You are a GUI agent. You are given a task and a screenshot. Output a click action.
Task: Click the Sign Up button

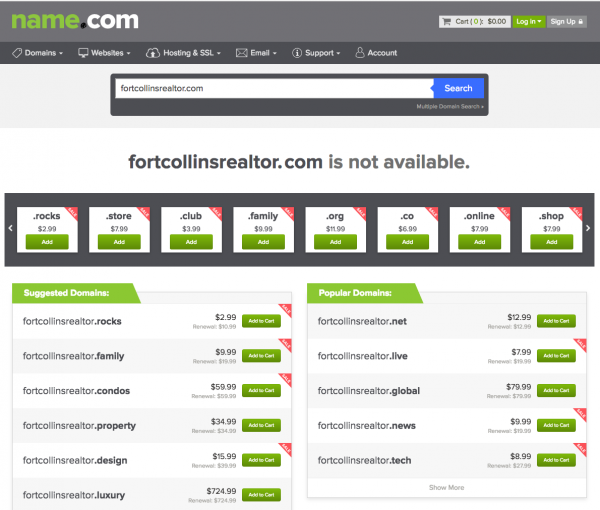(567, 21)
